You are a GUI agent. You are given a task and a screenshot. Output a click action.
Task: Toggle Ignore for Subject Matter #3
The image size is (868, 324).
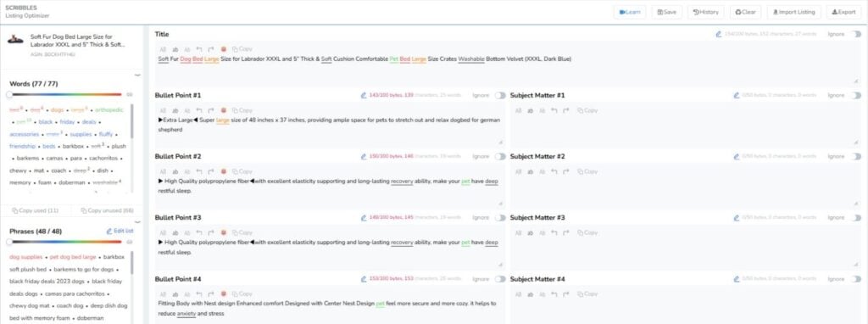pos(856,218)
